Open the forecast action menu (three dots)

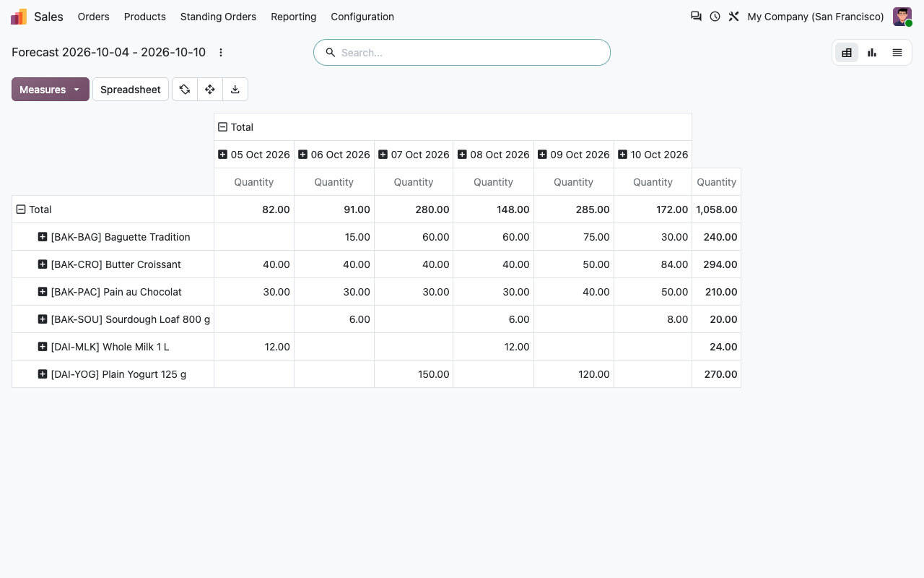[221, 53]
